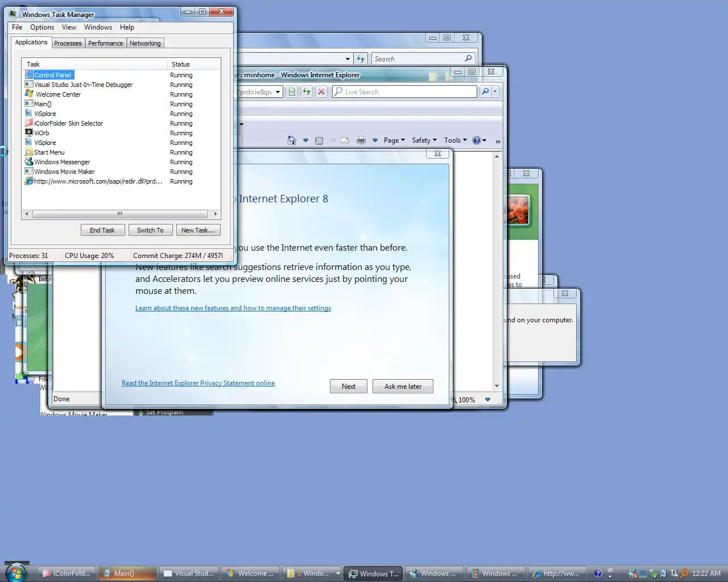Open the Options menu in Task Manager
Viewport: 728px width, 582px height.
click(42, 27)
